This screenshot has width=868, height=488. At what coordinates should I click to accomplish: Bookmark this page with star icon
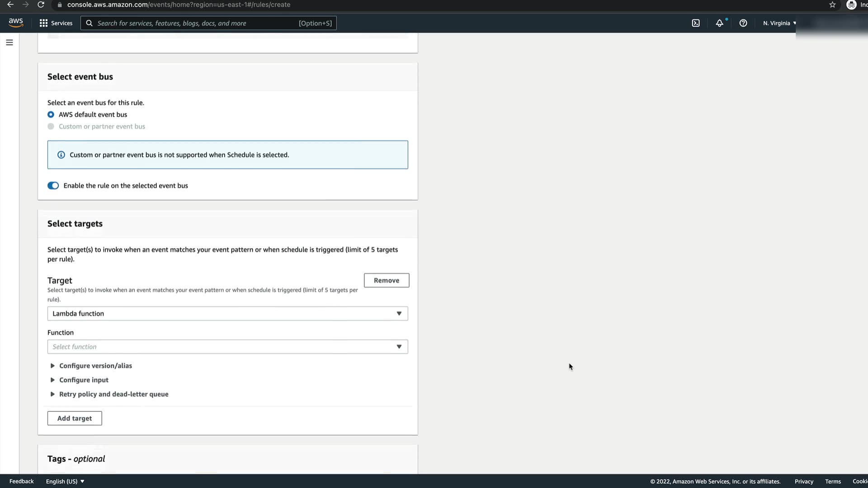[832, 5]
